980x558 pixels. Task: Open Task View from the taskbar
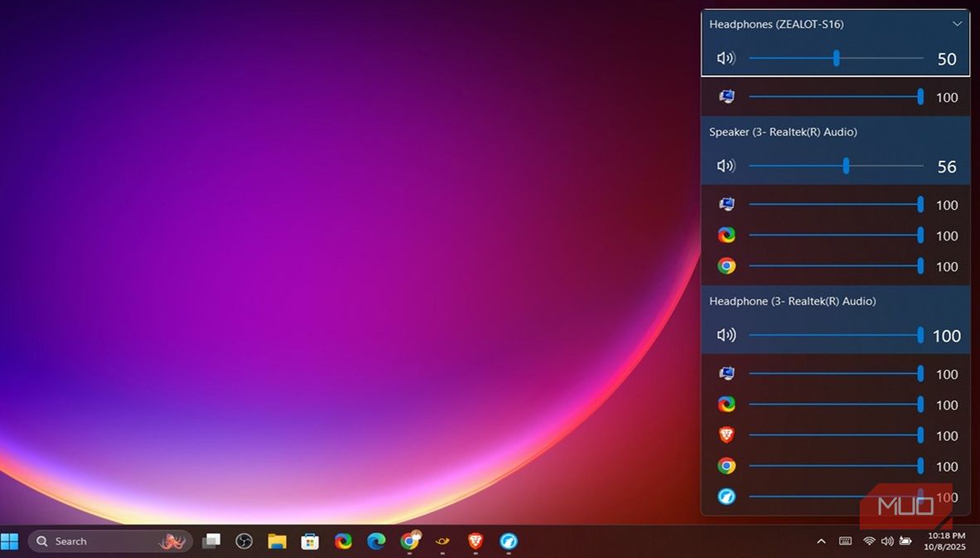[x=211, y=541]
